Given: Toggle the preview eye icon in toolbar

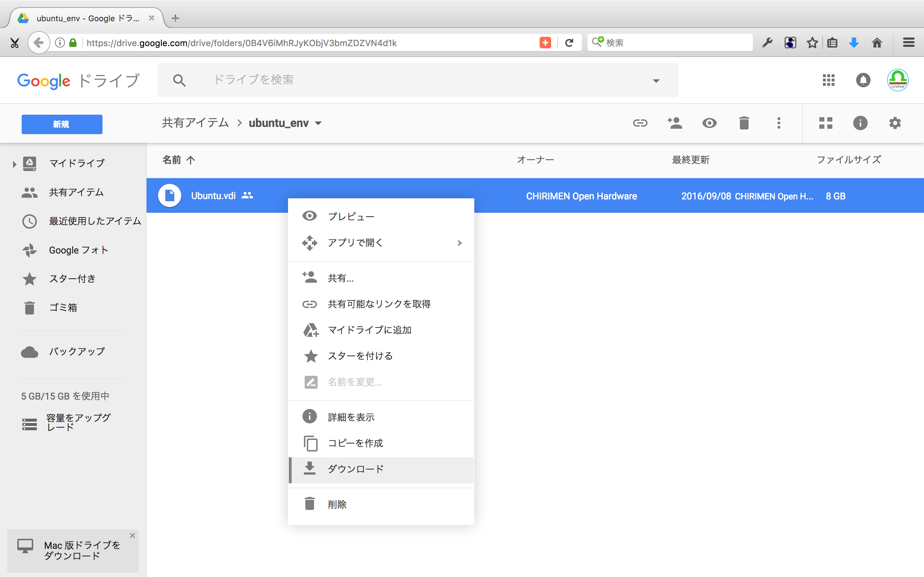Looking at the screenshot, I should (x=709, y=123).
